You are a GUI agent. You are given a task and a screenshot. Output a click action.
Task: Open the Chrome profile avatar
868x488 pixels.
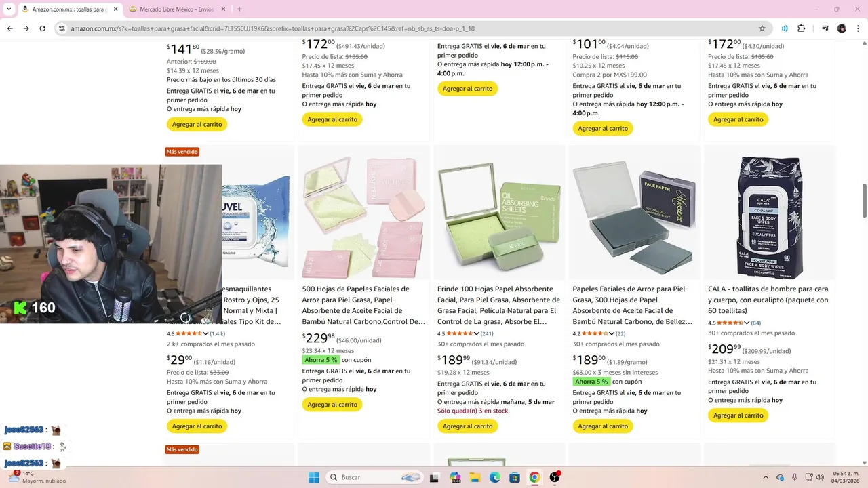tap(842, 28)
